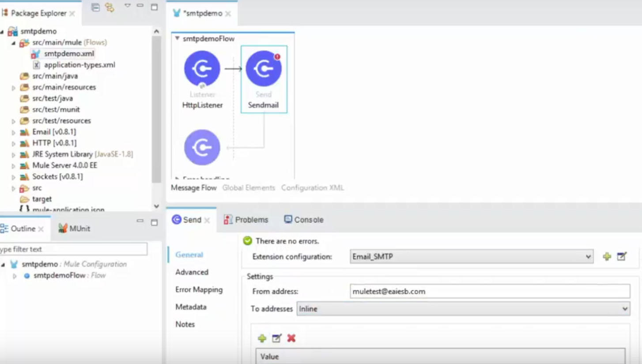Select the src/test/munit folder
642x364 pixels.
point(56,109)
